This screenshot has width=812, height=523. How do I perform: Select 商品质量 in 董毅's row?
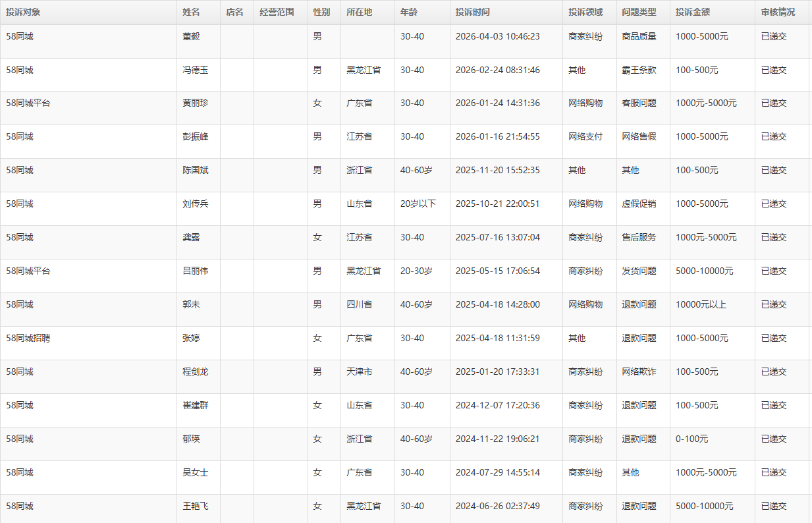pyautogui.click(x=639, y=36)
